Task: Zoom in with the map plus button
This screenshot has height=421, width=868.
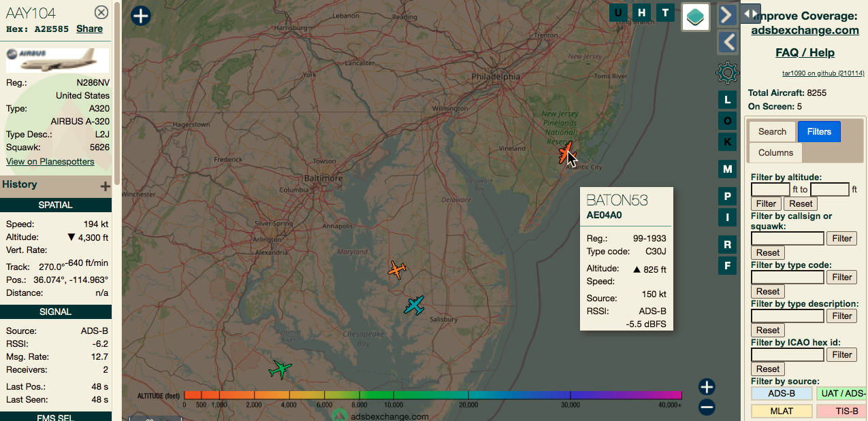Action: (x=707, y=387)
